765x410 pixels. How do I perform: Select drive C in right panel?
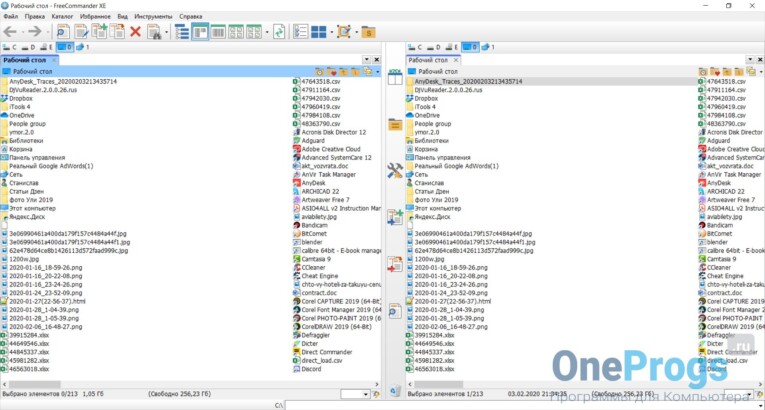coord(415,47)
